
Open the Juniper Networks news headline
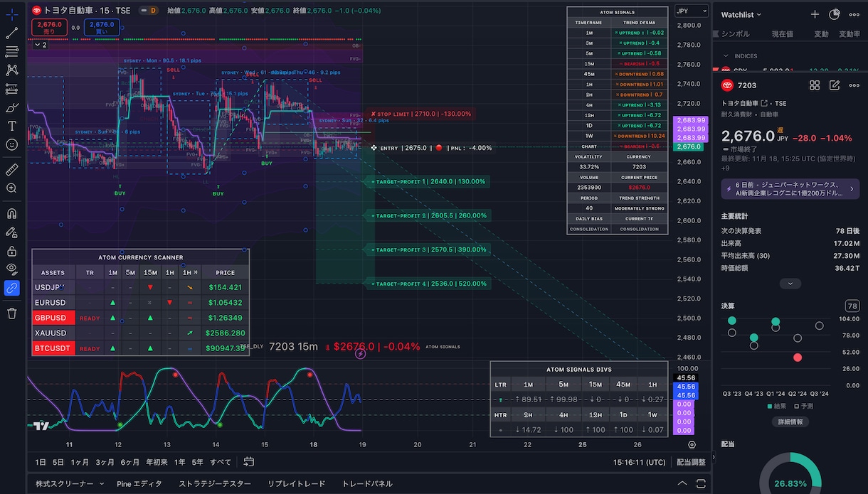tap(791, 188)
